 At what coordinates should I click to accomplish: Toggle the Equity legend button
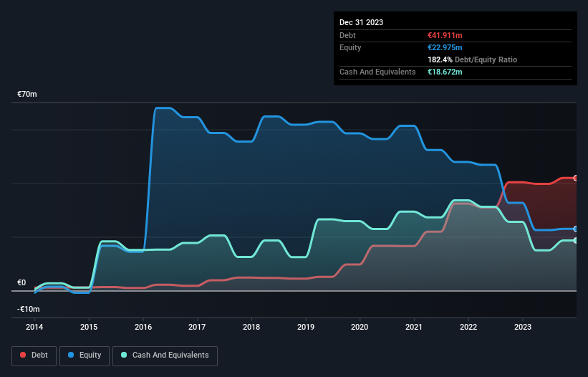(x=85, y=355)
